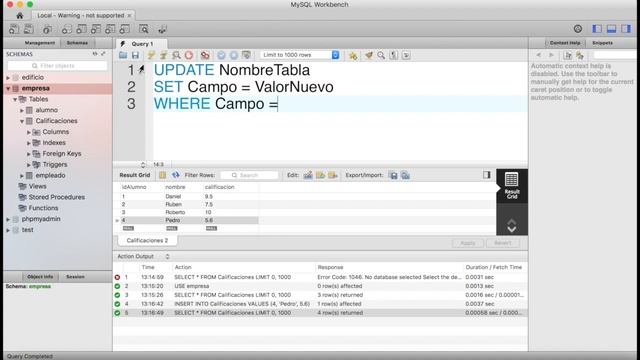Toggle the autocommit mode icon
This screenshot has height=360, width=640.
point(246,55)
